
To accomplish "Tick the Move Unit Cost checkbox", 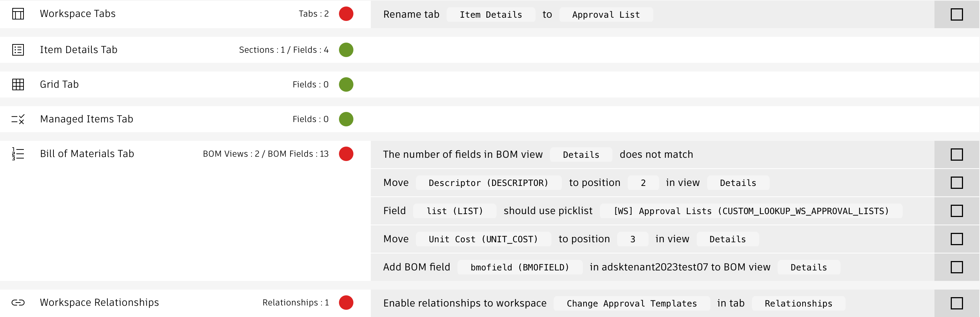I will pyautogui.click(x=956, y=239).
